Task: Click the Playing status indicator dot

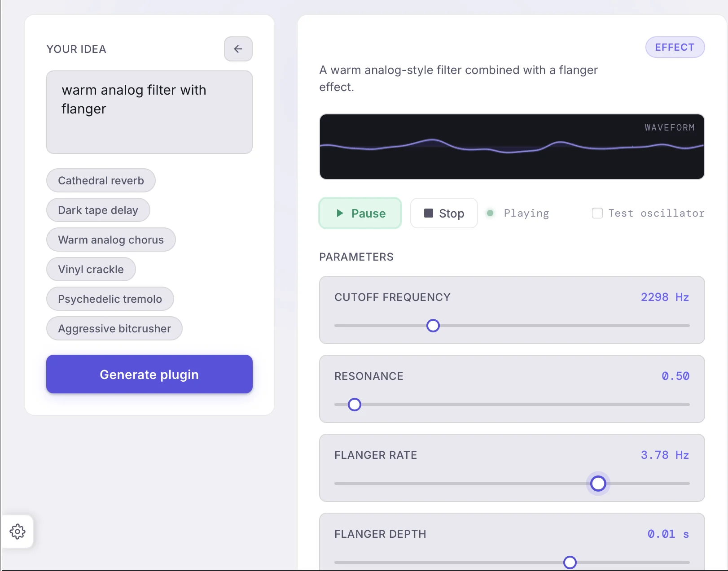Action: click(x=491, y=213)
